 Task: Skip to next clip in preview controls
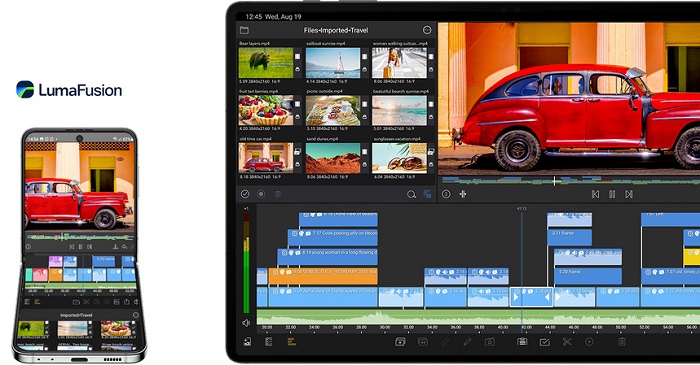click(629, 194)
